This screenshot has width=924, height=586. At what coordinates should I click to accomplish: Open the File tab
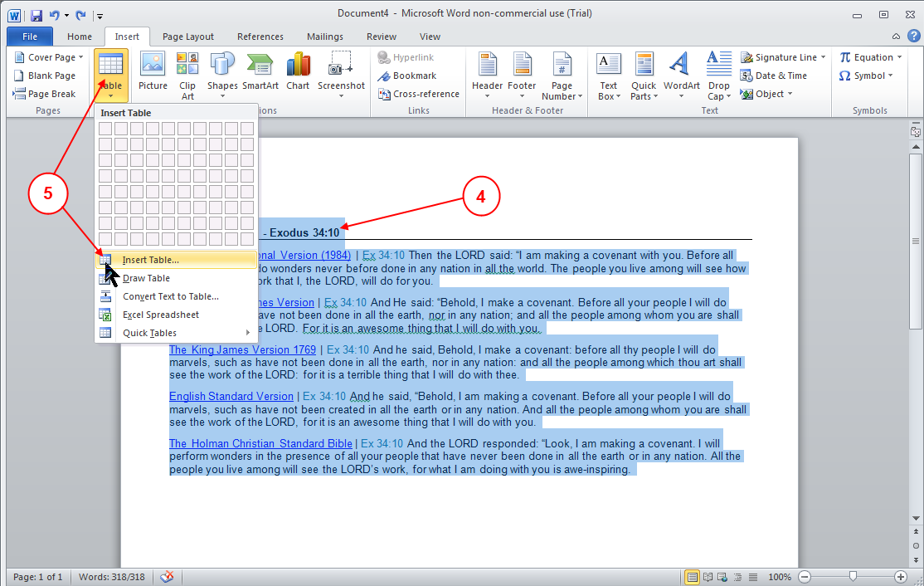click(30, 37)
